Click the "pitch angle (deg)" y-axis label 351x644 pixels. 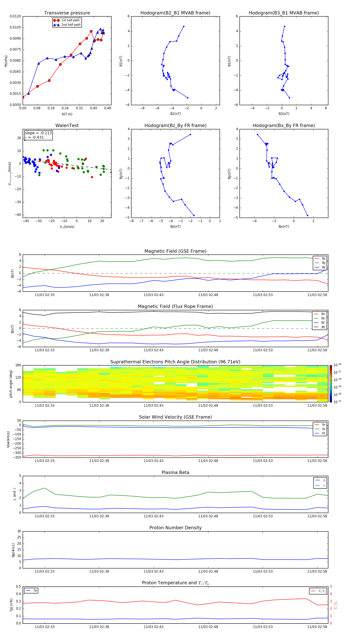(11, 384)
